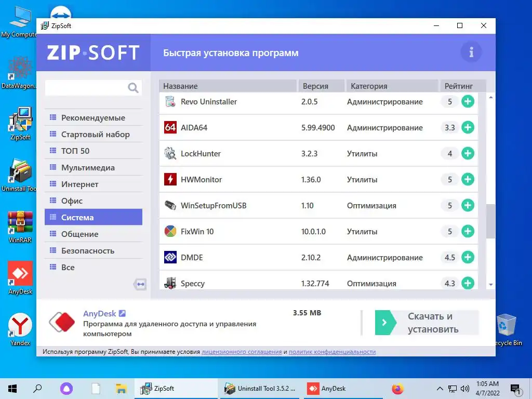The width and height of the screenshot is (532, 399).
Task: Click the DMDE blue program icon
Action: (170, 257)
